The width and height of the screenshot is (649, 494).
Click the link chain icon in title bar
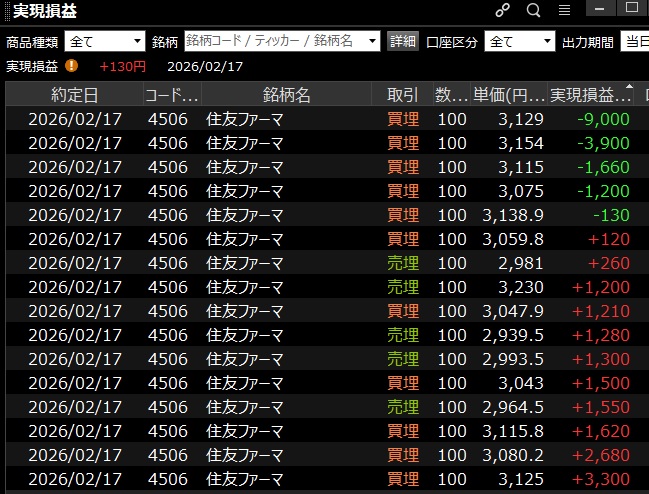503,11
